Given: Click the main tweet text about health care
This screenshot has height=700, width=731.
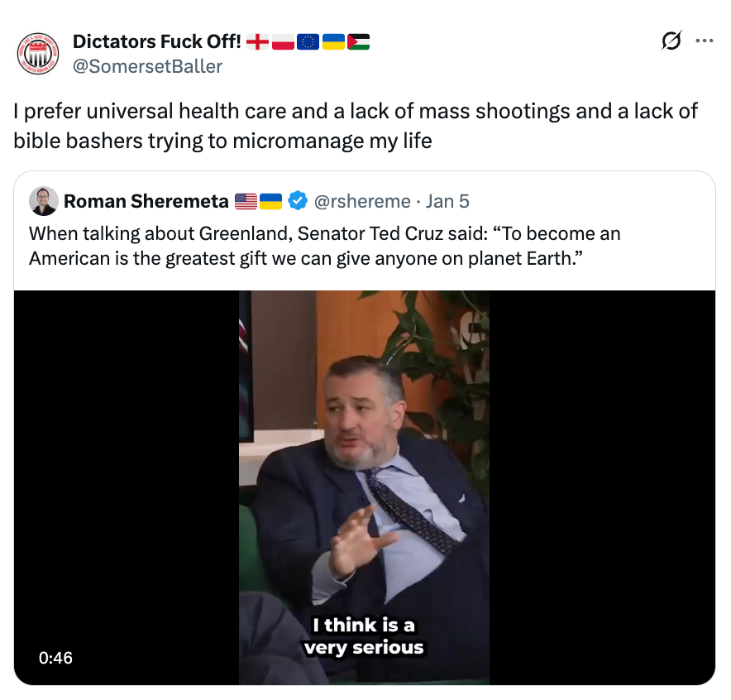Looking at the screenshot, I should (x=356, y=126).
